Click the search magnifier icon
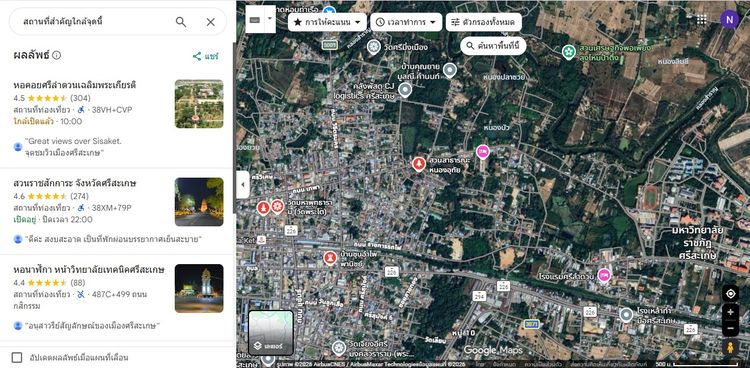 pyautogui.click(x=181, y=22)
